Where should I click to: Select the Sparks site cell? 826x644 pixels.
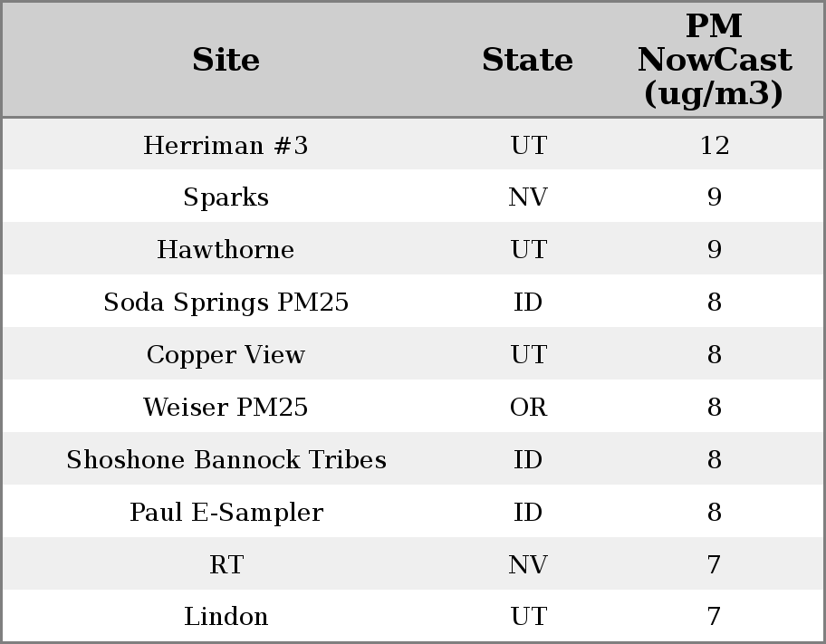226,197
